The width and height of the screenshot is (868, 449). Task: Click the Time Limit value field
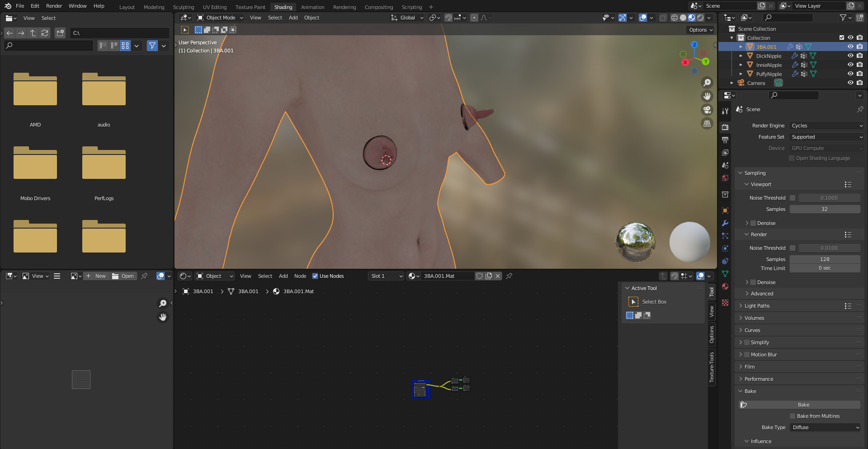point(825,268)
